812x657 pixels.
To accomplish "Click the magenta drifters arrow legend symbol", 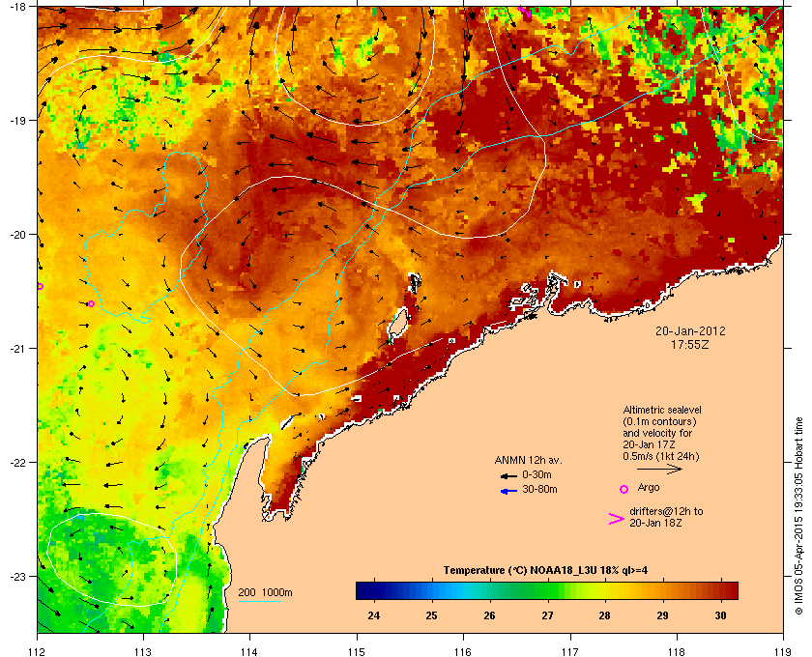I will click(617, 519).
